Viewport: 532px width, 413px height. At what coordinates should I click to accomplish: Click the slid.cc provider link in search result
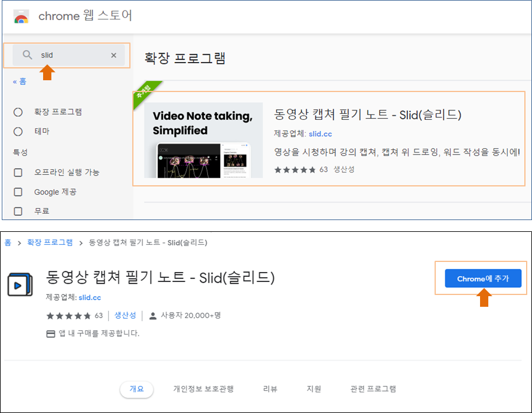click(x=320, y=134)
